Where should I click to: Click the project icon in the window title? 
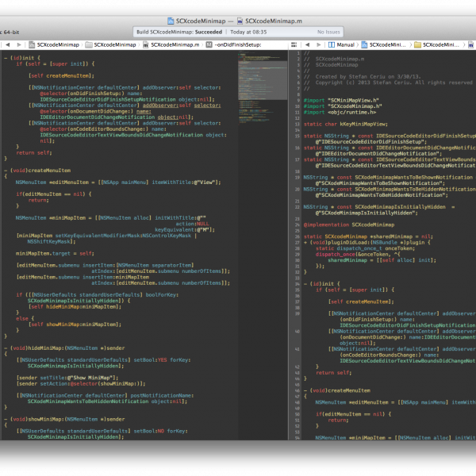(171, 21)
